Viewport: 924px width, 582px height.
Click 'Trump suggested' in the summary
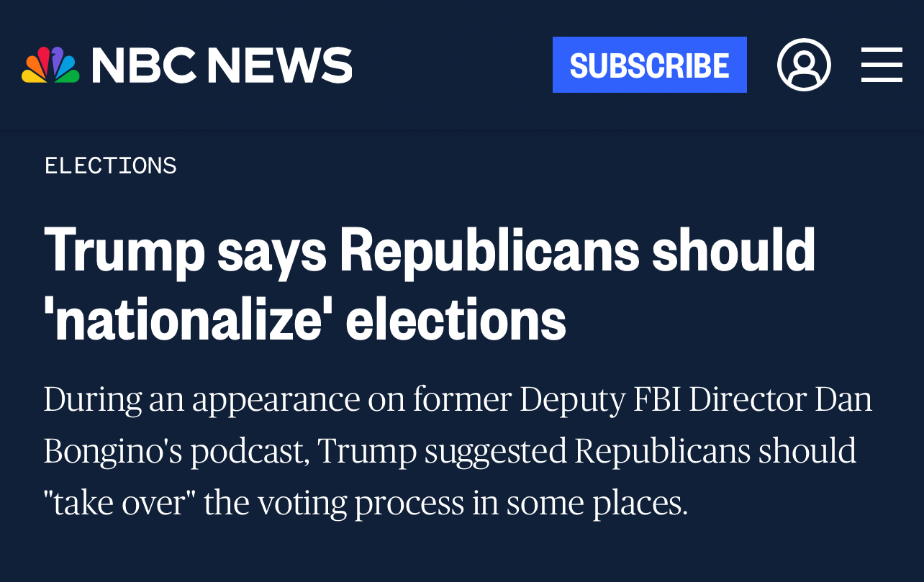click(441, 451)
